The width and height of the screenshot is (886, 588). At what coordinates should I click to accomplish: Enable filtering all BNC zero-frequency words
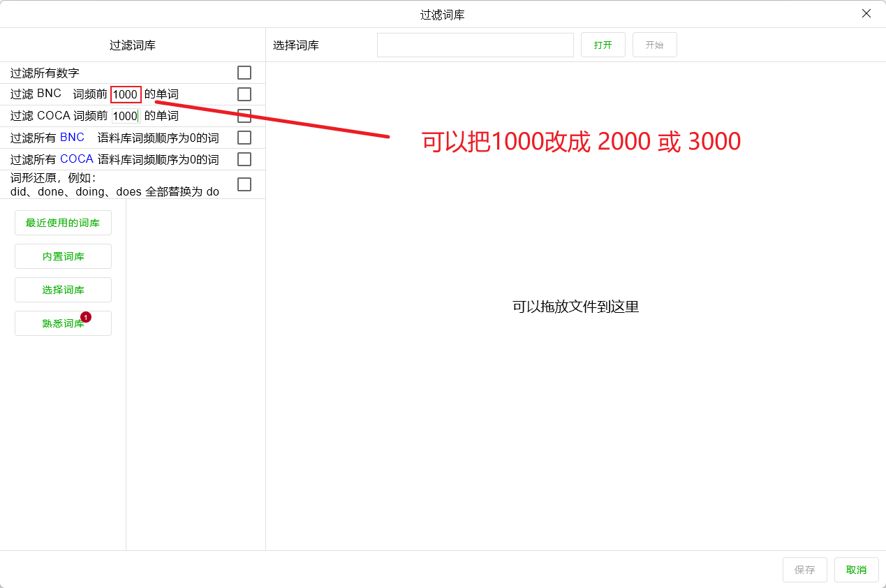[x=244, y=138]
